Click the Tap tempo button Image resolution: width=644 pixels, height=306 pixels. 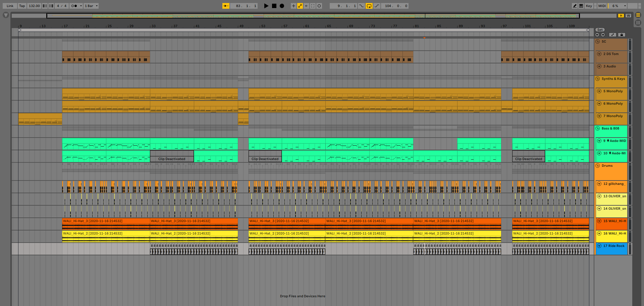pyautogui.click(x=22, y=6)
